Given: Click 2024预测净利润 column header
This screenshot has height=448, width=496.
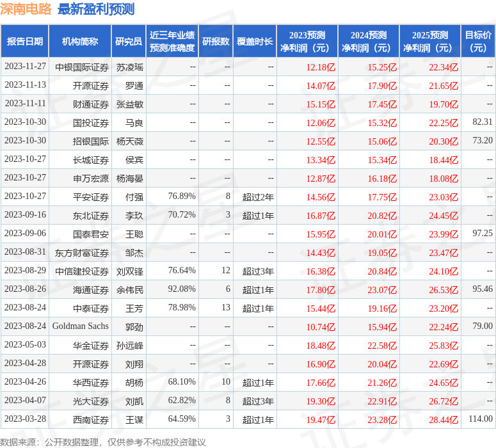Looking at the screenshot, I should (x=369, y=41).
